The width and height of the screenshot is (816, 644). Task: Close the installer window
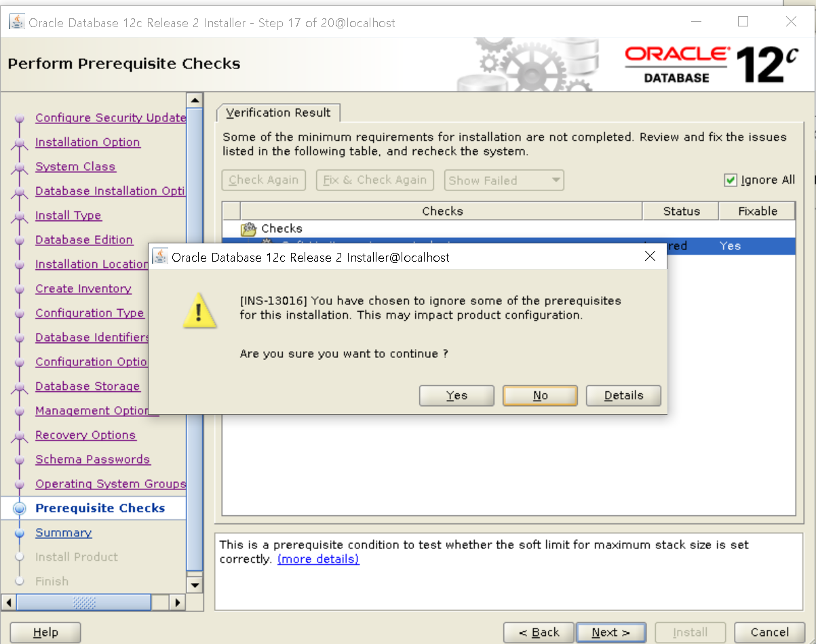click(791, 22)
